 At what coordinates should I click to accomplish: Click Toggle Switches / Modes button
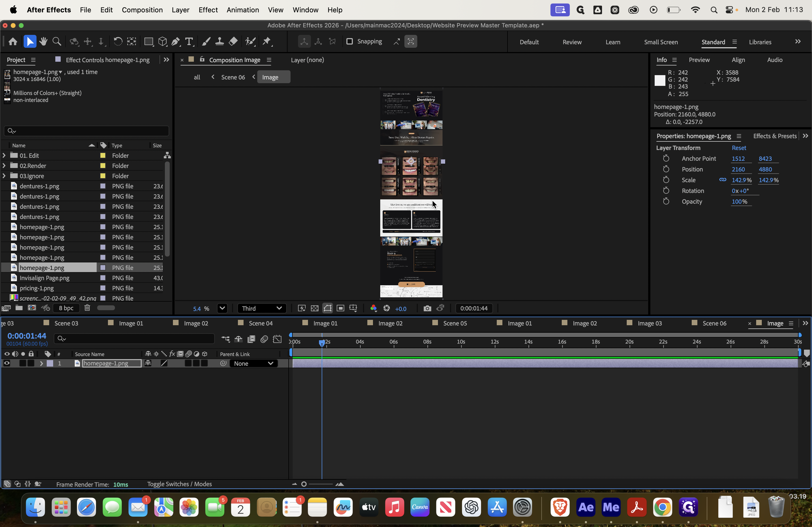click(x=179, y=484)
